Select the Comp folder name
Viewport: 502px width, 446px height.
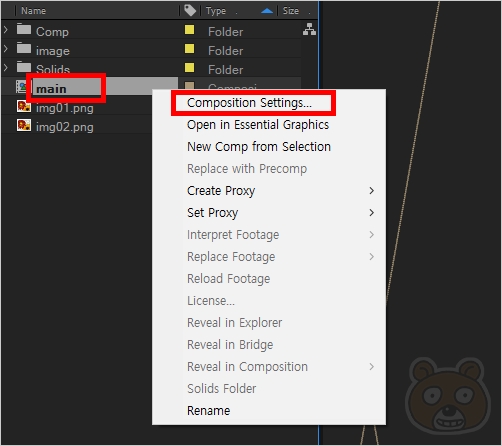pyautogui.click(x=52, y=32)
